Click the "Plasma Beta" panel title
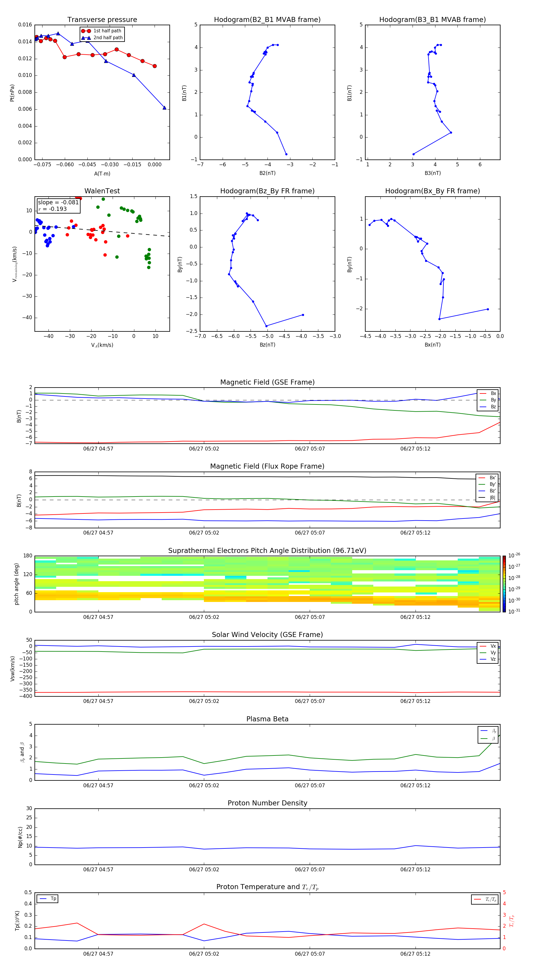 click(267, 719)
